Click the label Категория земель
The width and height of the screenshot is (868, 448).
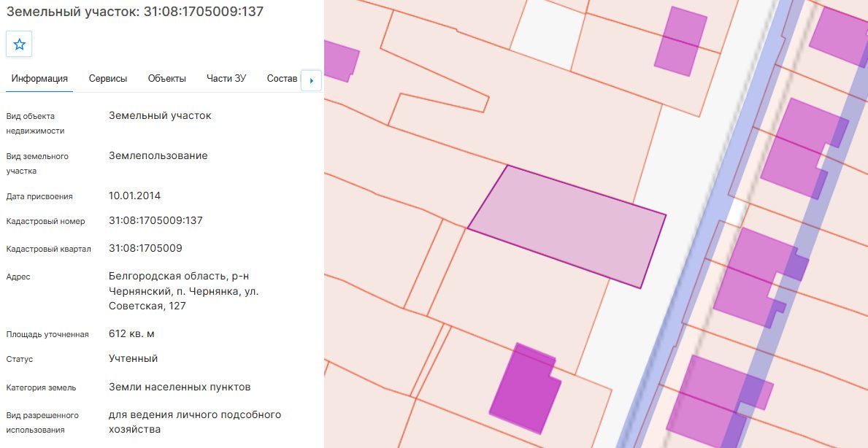click(42, 387)
